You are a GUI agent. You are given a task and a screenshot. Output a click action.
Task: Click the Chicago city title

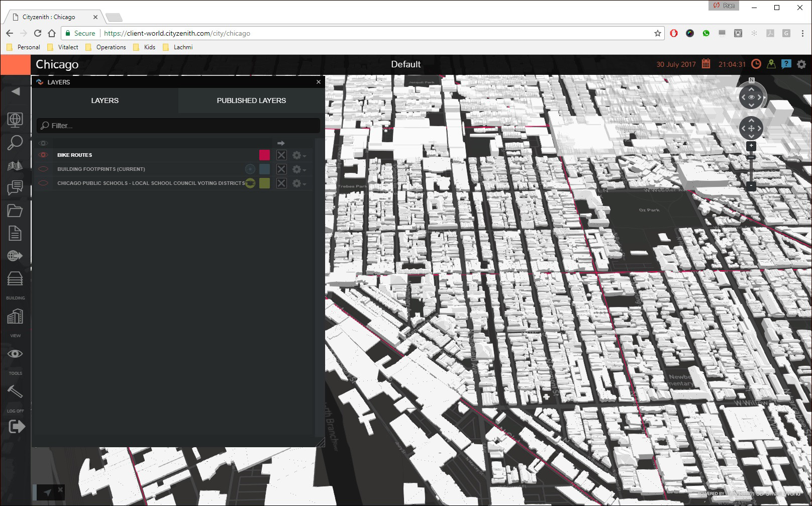coord(57,64)
